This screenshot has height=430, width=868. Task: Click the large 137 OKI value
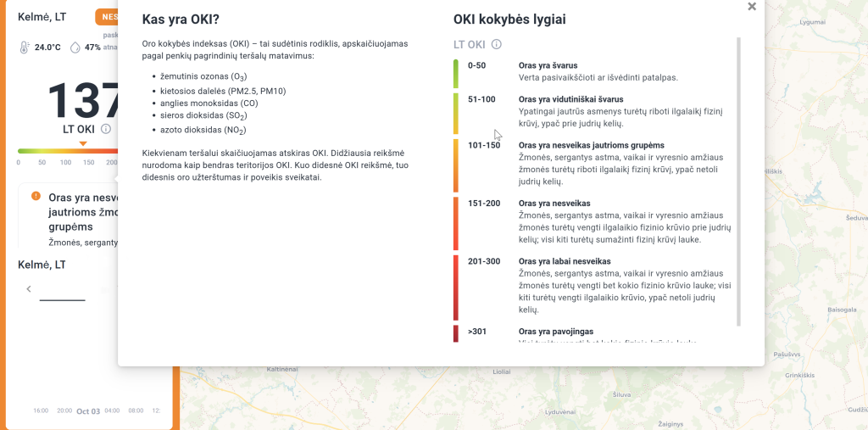pos(83,100)
